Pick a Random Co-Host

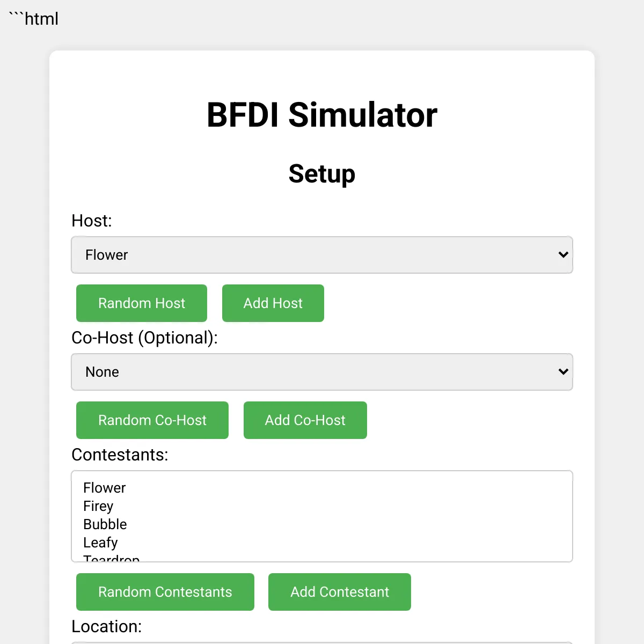152,420
